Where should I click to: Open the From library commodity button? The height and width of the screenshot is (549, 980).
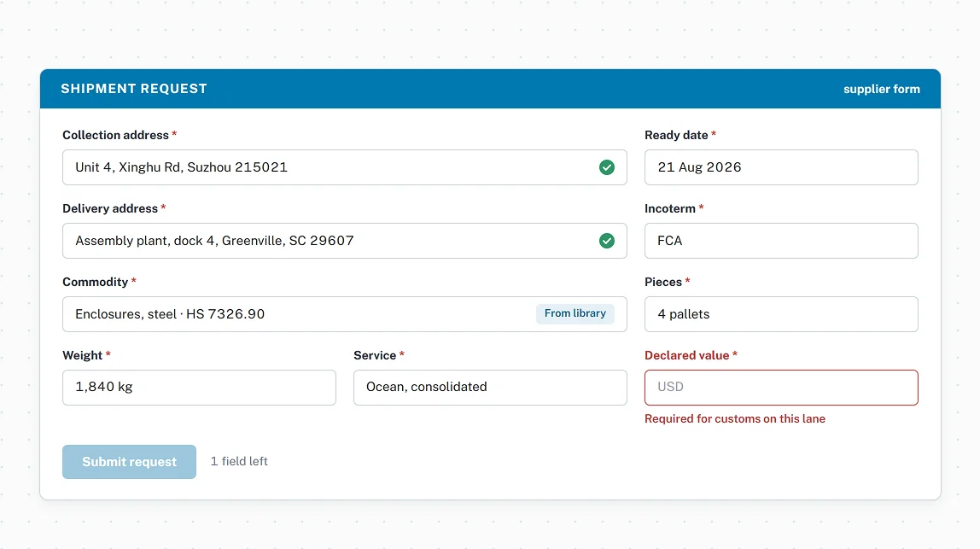[x=575, y=313]
